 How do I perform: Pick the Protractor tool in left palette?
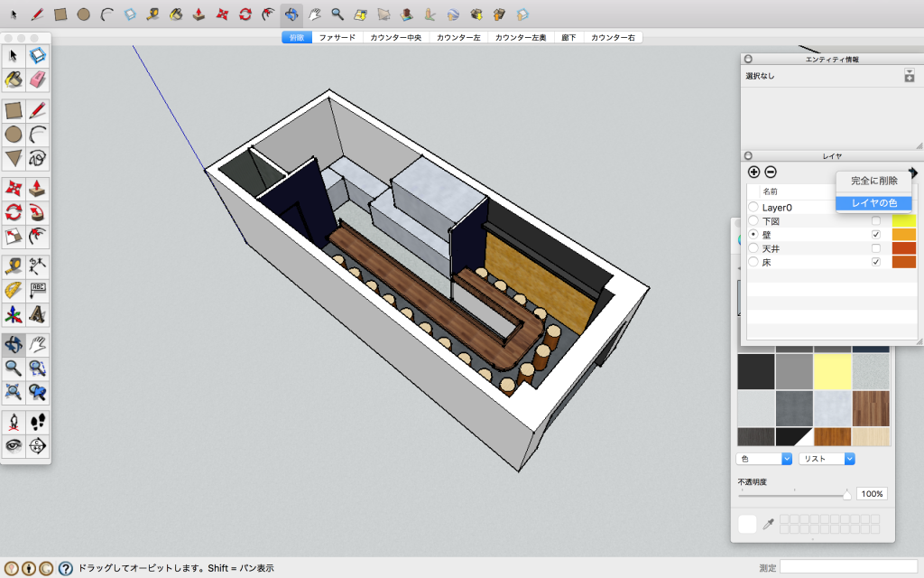point(14,290)
